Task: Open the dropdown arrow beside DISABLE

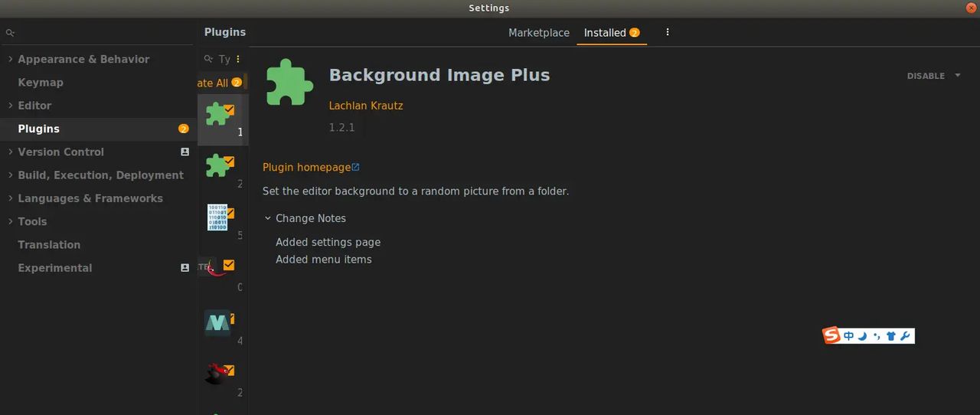Action: coord(957,76)
